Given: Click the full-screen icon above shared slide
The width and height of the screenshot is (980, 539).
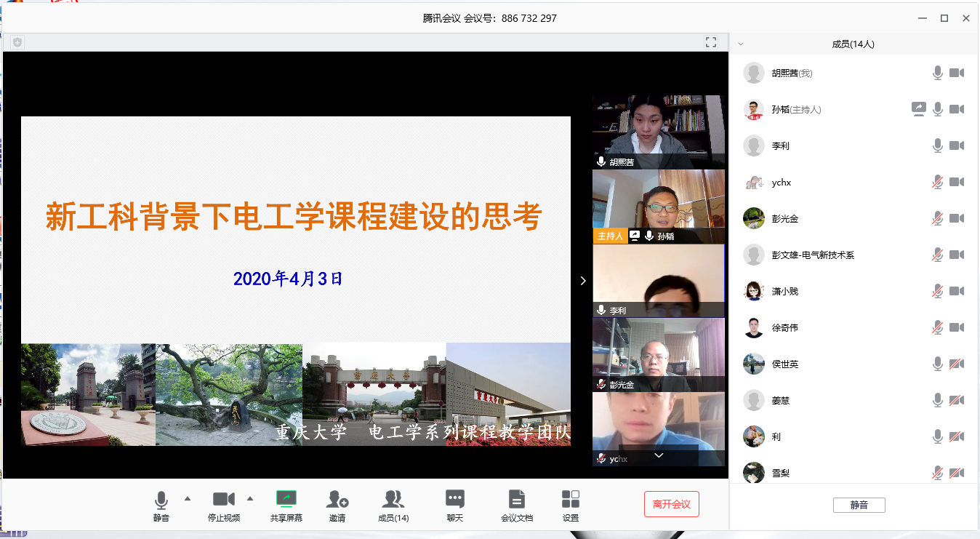Looking at the screenshot, I should (x=711, y=42).
